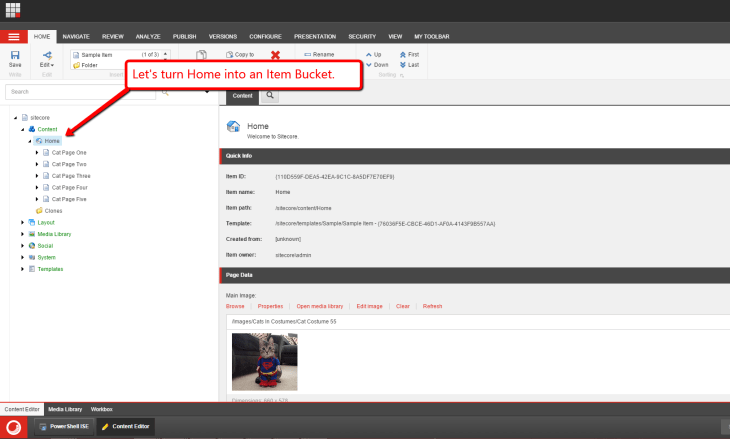The image size is (730, 439).
Task: Click the Sitecore launchpad grid icon
Action: point(13,10)
